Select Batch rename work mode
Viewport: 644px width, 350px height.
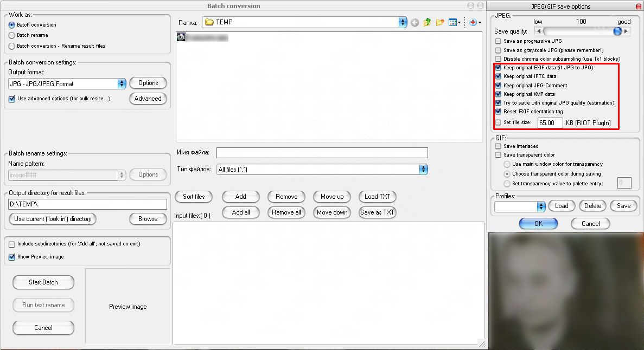(x=12, y=35)
